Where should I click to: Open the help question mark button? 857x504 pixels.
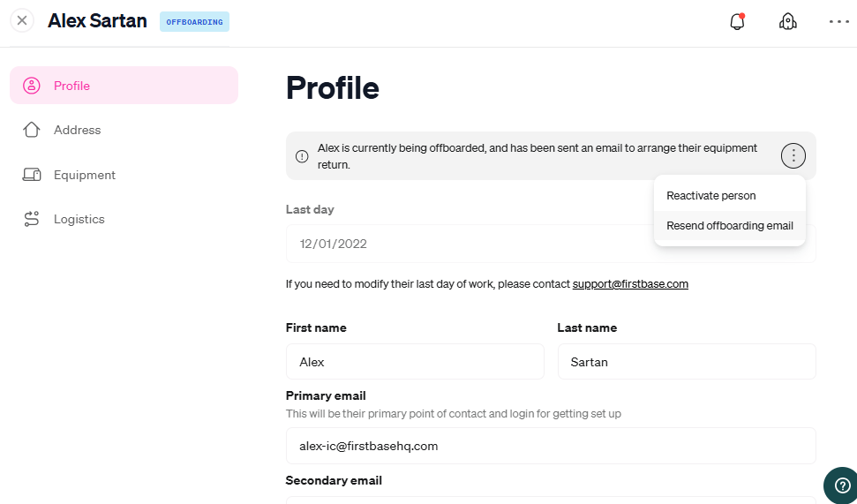tap(842, 485)
